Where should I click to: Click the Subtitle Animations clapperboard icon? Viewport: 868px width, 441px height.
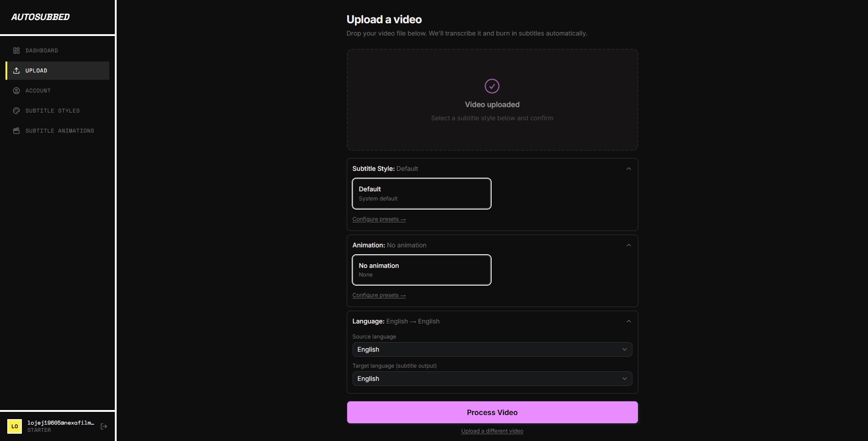[x=16, y=131]
